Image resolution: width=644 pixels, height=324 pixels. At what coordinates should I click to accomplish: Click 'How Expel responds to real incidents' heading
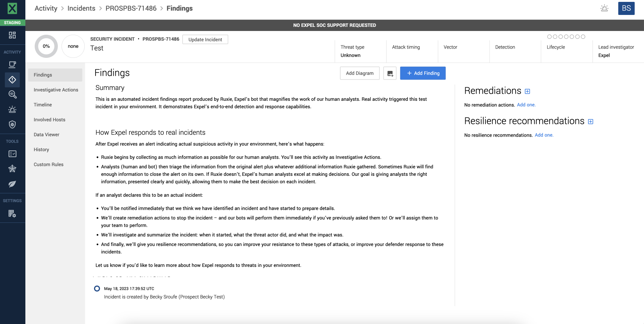coord(150,133)
